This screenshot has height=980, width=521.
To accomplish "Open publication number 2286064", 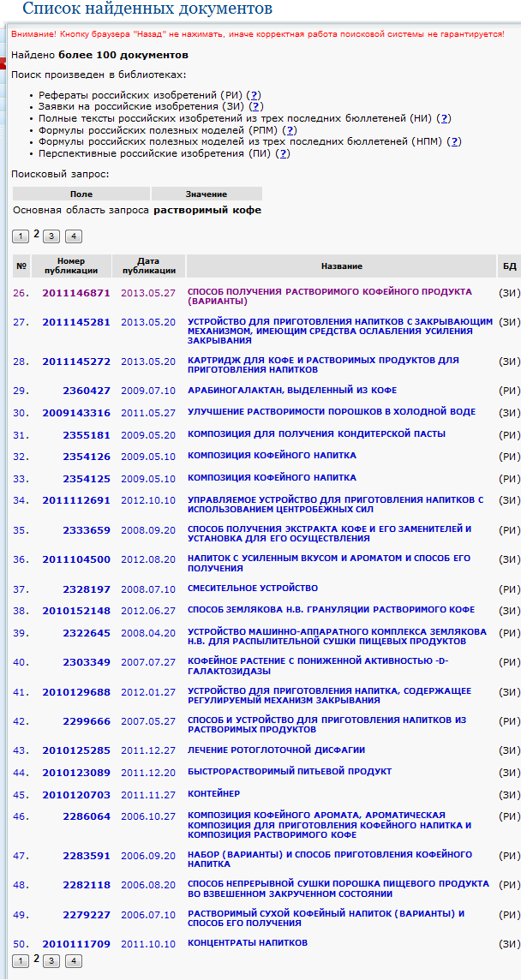I will point(87,816).
